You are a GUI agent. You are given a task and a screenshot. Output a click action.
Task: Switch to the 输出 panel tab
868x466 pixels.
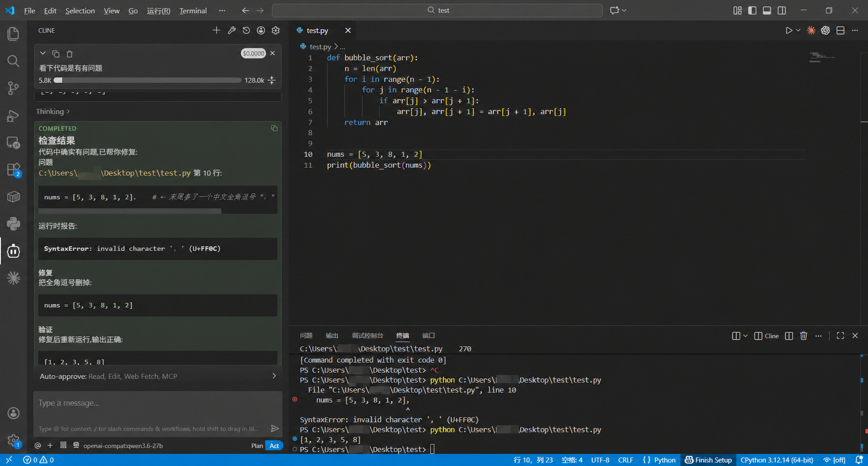(332, 336)
